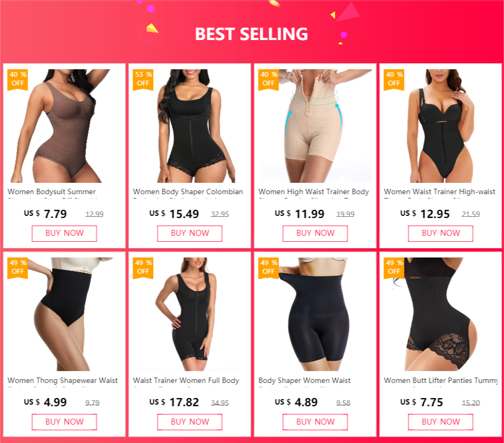The width and height of the screenshot is (504, 443).
Task: Open the Women Body Shaper Colombian title link
Action: [x=188, y=192]
